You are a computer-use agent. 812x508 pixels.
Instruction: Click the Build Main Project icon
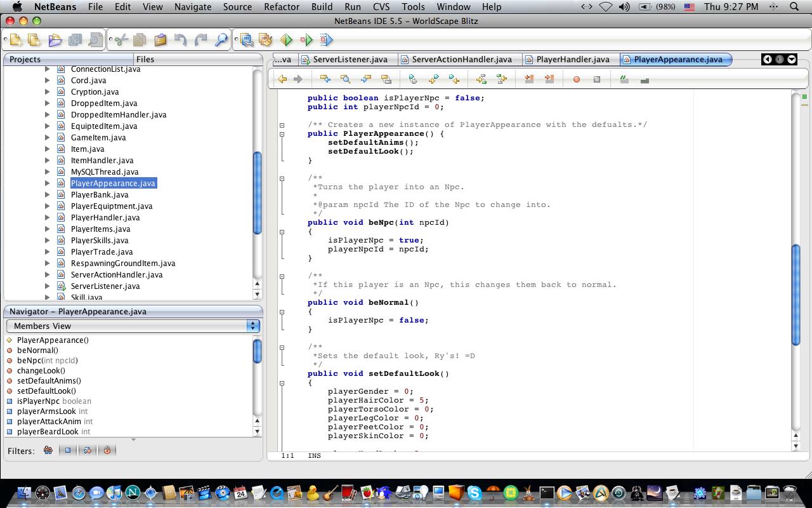click(x=247, y=40)
